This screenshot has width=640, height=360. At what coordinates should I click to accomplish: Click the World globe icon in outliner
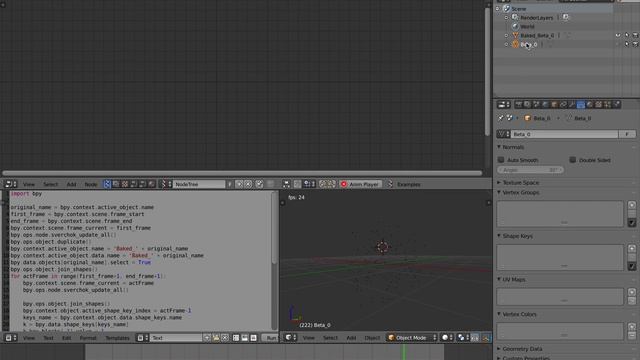coord(515,27)
